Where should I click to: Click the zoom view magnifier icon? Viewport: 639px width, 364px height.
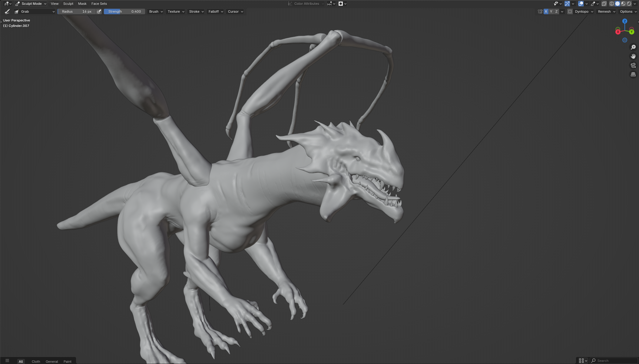[x=633, y=47]
